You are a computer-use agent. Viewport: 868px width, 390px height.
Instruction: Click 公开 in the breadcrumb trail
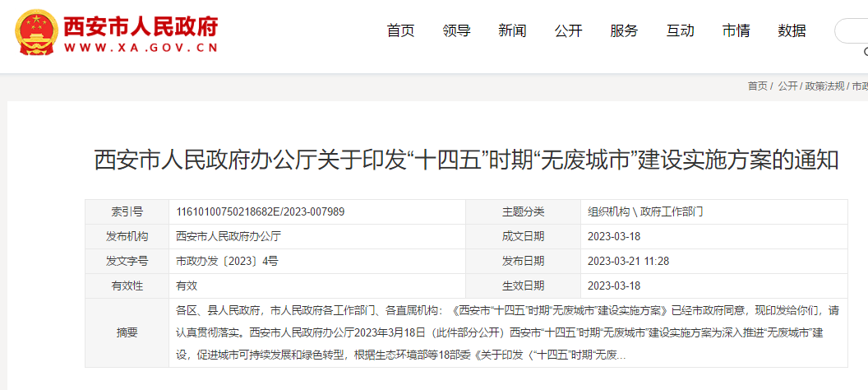(x=787, y=86)
